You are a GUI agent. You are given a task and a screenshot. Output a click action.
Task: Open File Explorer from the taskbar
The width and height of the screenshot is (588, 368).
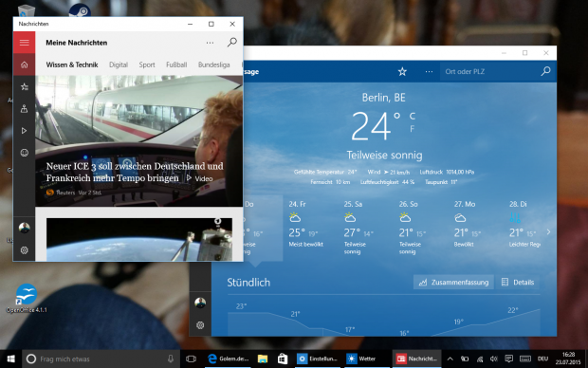263,359
